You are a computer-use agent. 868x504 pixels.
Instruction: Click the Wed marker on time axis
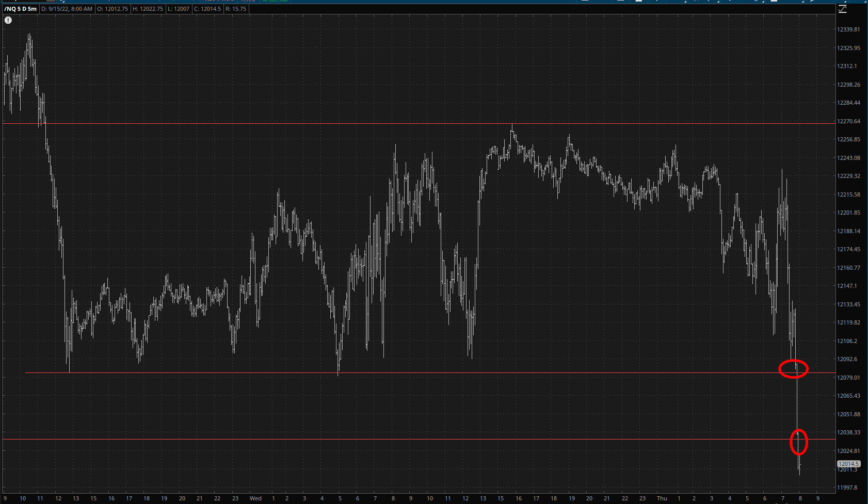[x=255, y=498]
